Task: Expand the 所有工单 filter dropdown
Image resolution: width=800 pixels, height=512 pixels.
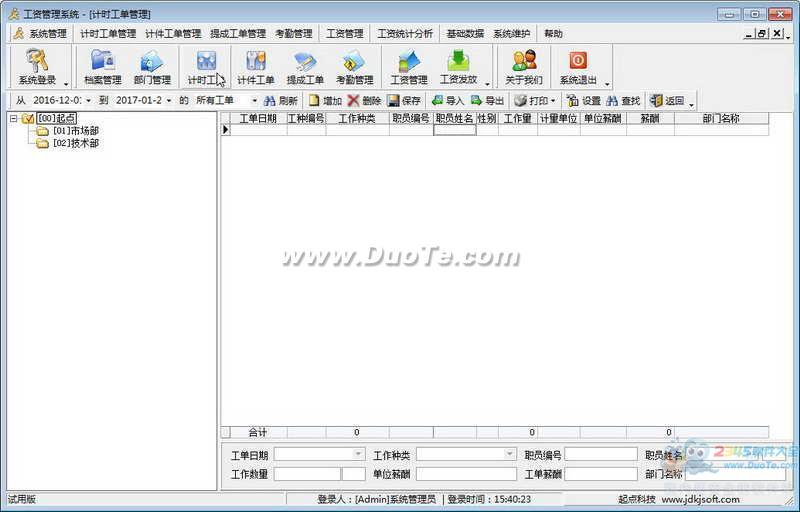Action: 254,101
